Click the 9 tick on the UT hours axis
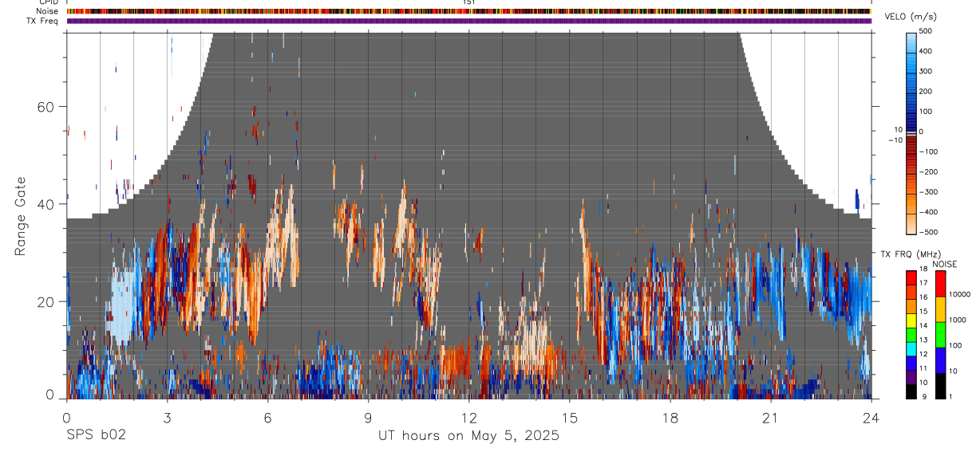 (x=368, y=418)
